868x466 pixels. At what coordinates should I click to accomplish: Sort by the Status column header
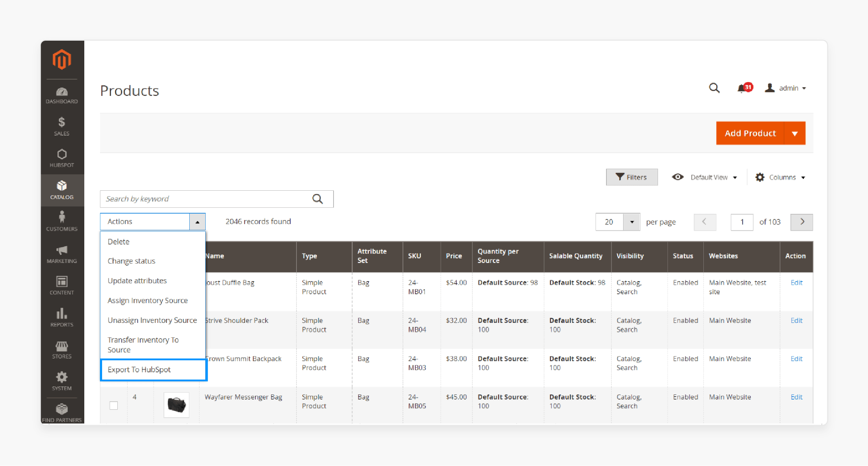click(x=686, y=256)
